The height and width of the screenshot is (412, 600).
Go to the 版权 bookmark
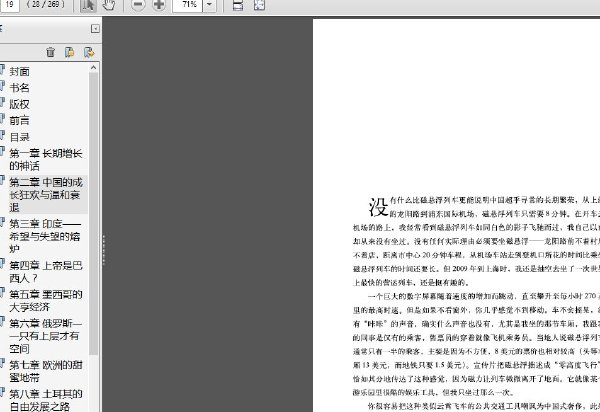20,104
